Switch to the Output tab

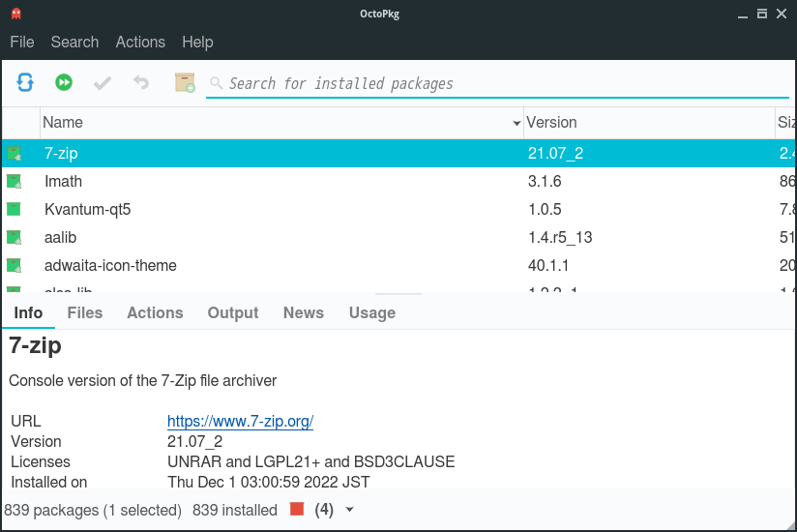tap(233, 312)
